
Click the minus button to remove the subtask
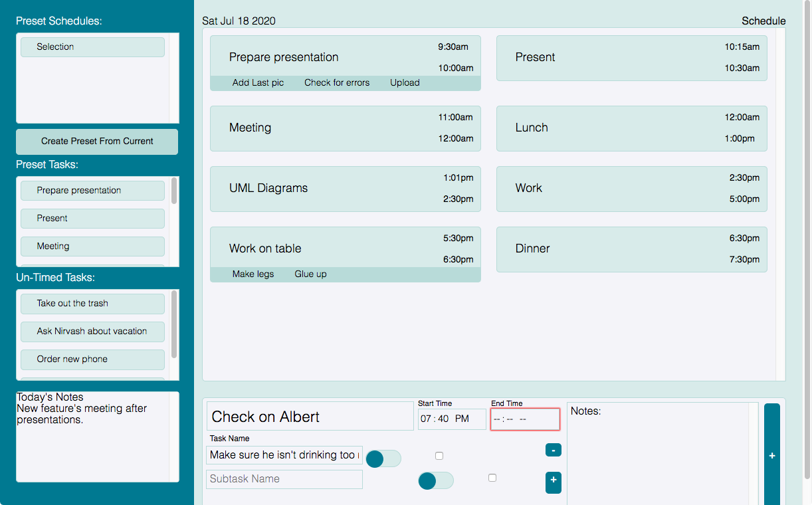pyautogui.click(x=553, y=450)
